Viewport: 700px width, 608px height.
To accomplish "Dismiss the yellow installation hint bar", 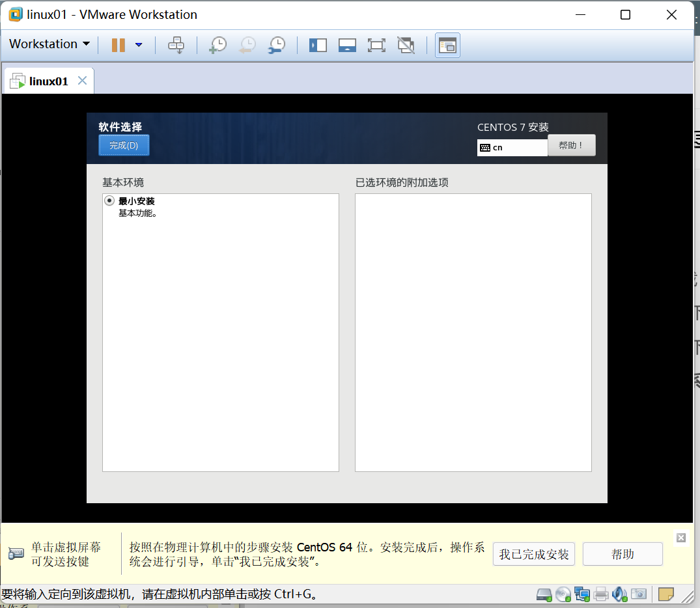I will (681, 538).
